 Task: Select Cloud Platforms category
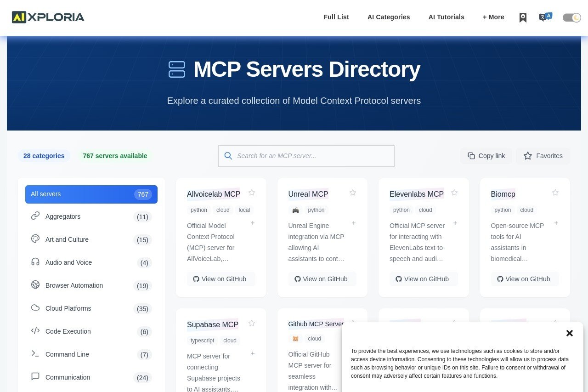coord(91,308)
